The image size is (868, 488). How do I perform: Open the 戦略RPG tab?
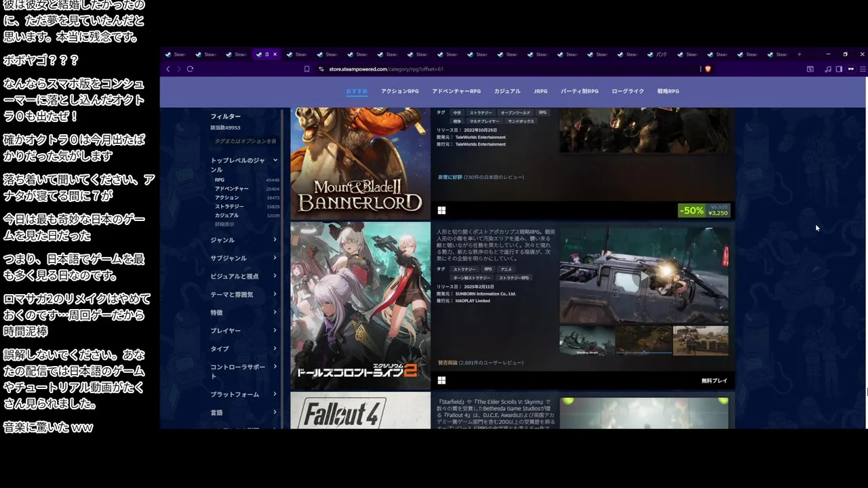click(668, 91)
